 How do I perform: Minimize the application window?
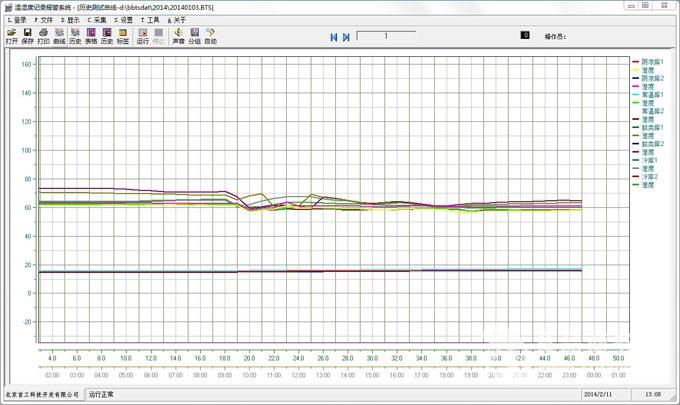coord(631,6)
